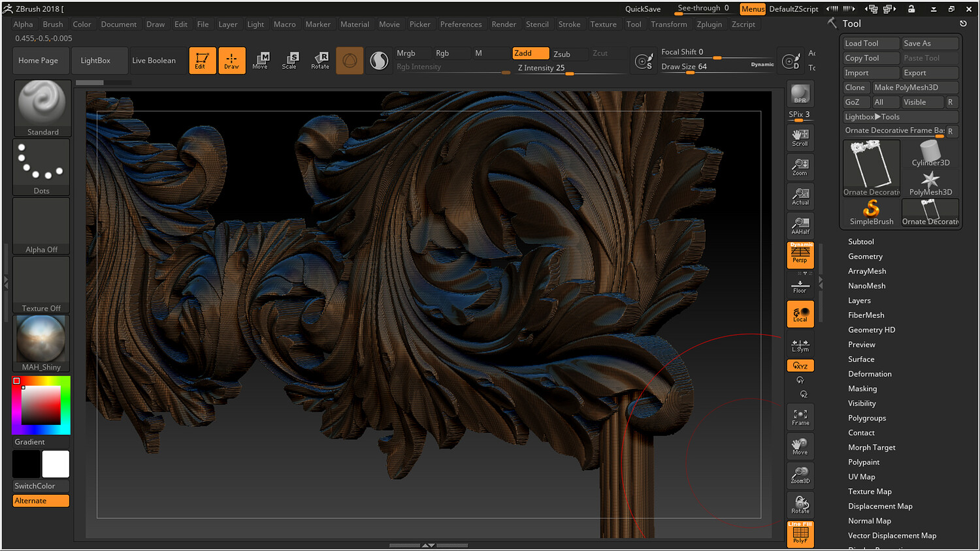Open the Zplugin menu

709,24
